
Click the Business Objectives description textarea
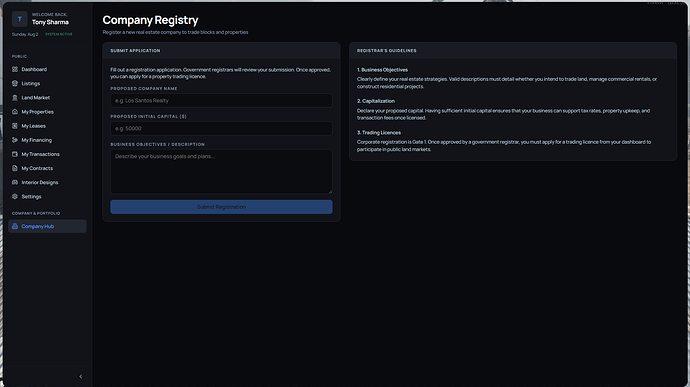(221, 171)
